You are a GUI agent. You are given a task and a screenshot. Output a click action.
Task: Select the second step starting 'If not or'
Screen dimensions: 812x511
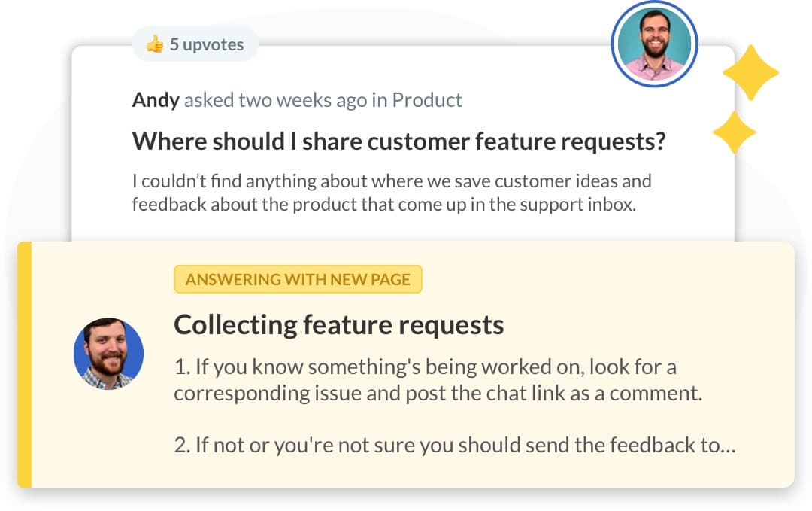(447, 445)
